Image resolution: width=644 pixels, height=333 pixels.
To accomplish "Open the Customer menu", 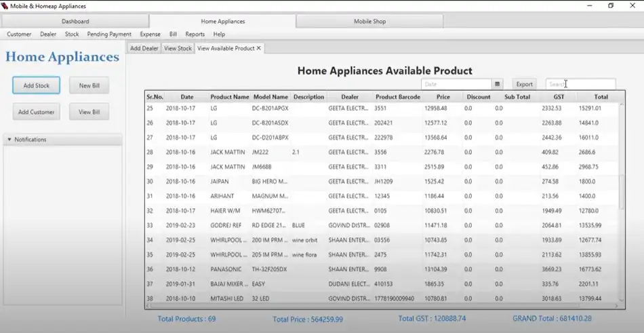I will click(x=19, y=34).
